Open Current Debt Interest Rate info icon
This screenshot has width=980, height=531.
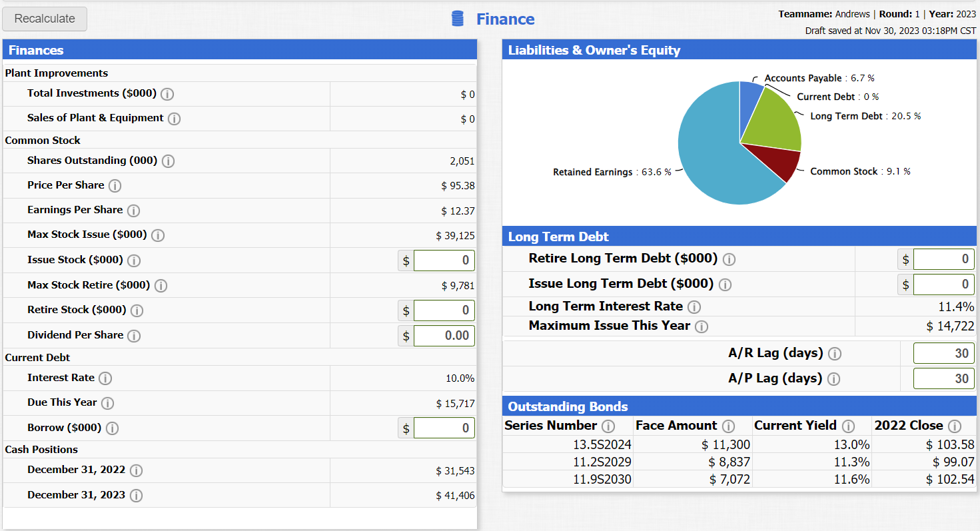pyautogui.click(x=105, y=378)
